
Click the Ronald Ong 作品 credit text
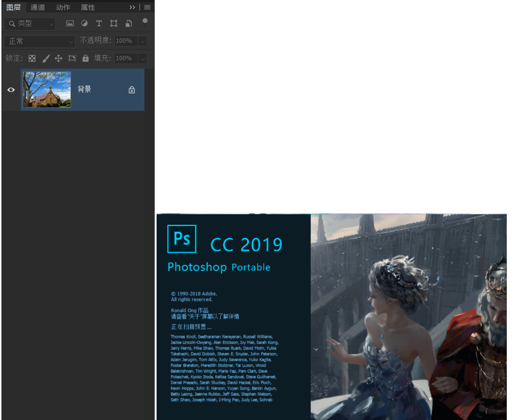click(190, 310)
